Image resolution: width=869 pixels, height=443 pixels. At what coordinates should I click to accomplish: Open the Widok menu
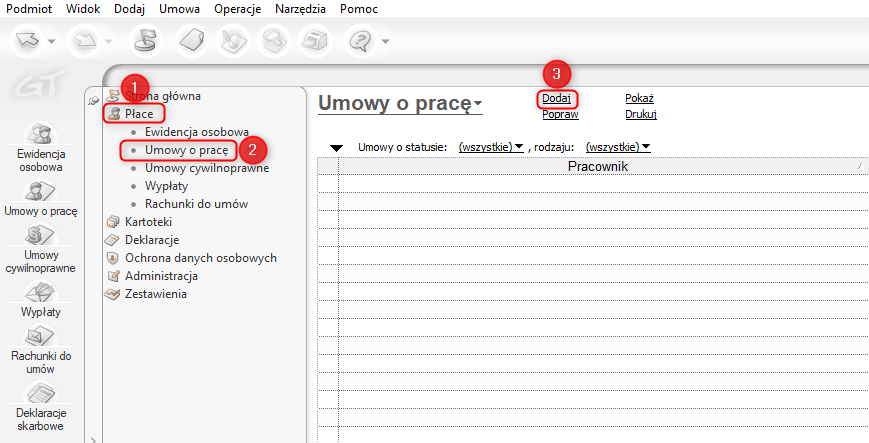click(x=84, y=9)
